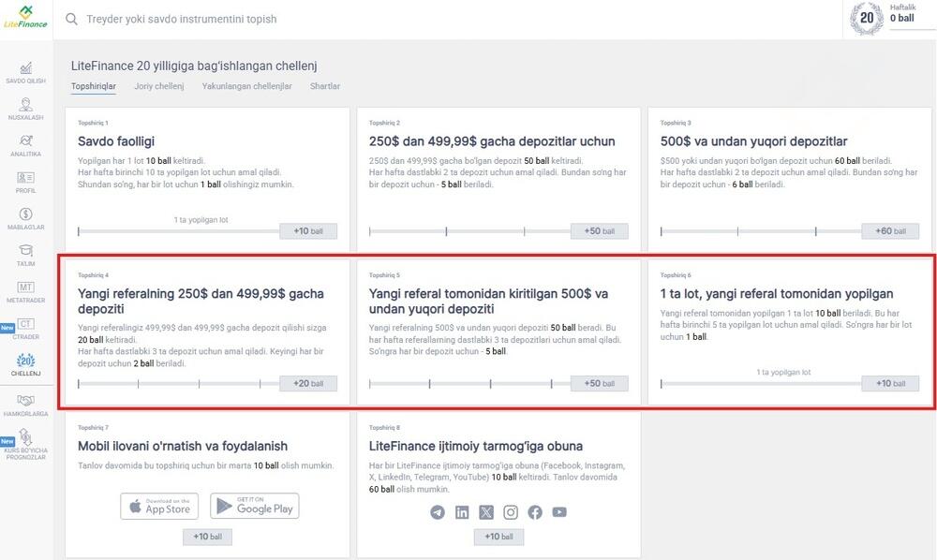Open the PROFIL sidebar item
This screenshot has width=937, height=560.
coord(26,181)
